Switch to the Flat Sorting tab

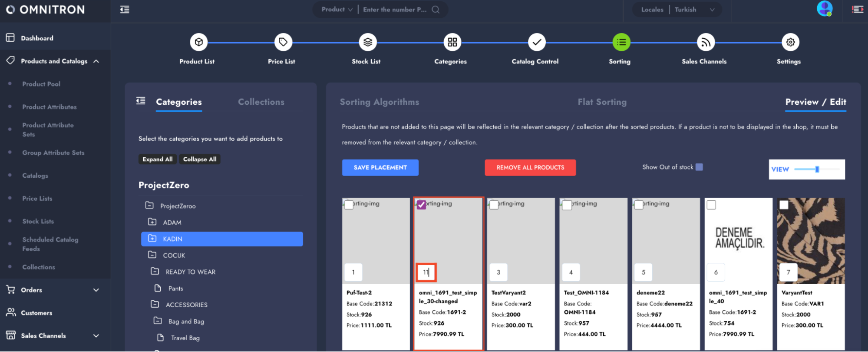point(602,102)
